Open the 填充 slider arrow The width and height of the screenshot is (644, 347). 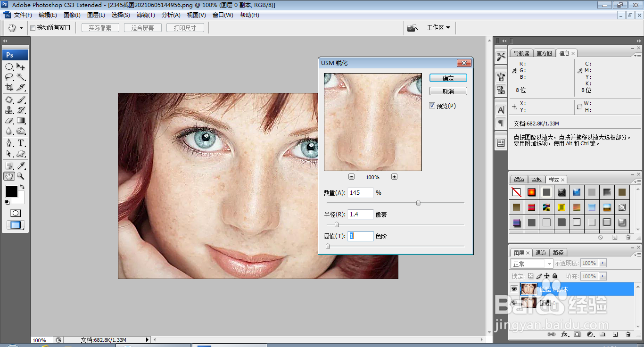(x=603, y=276)
